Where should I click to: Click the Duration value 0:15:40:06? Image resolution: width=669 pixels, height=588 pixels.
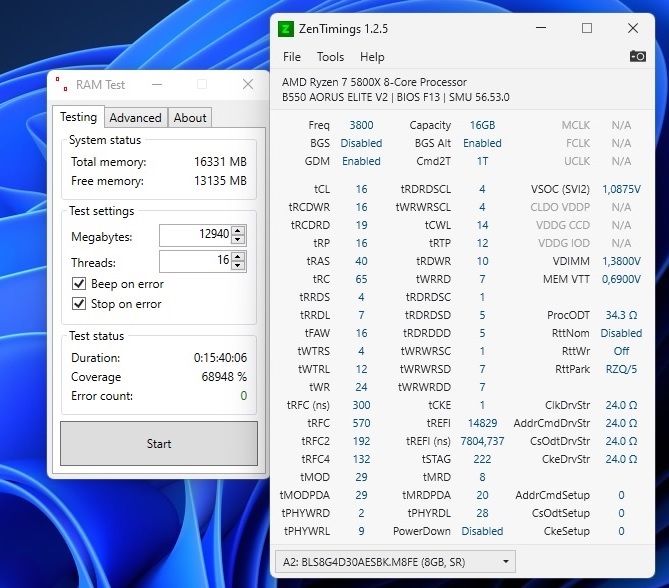pyautogui.click(x=220, y=358)
